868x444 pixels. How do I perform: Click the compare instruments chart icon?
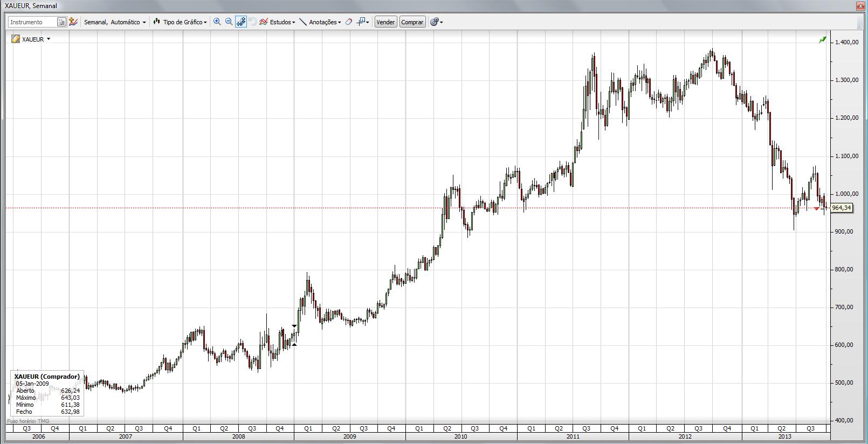pyautogui.click(x=73, y=22)
